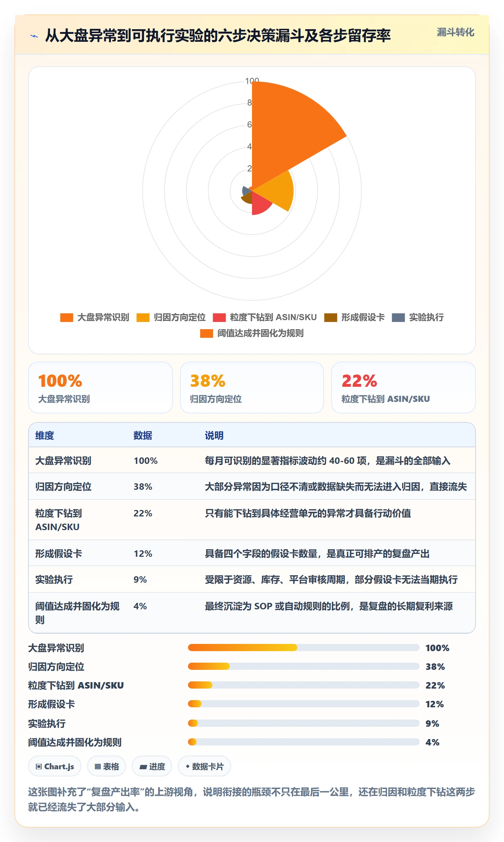
Task: Click the footer note about 复盘产出率
Action: point(252,800)
